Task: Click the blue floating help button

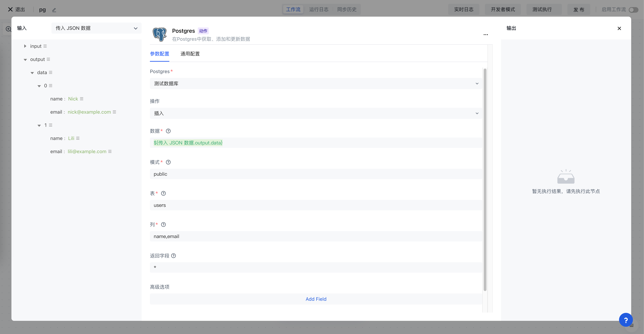Action: click(x=625, y=320)
